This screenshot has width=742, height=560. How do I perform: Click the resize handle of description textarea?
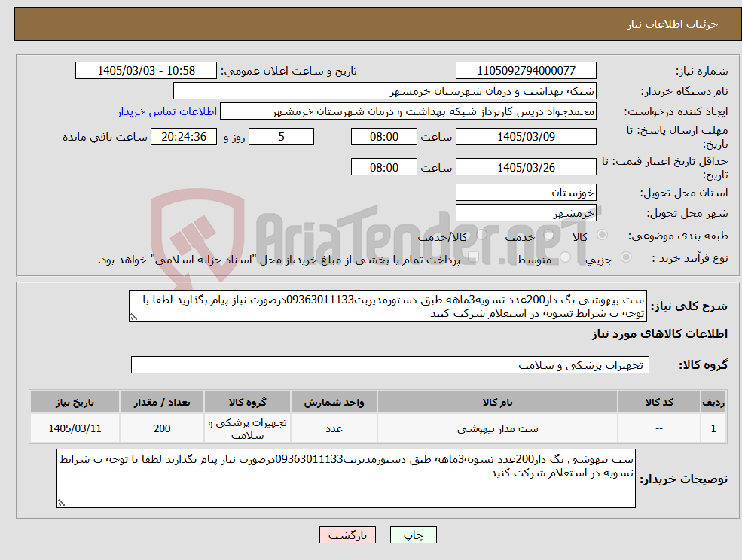(133, 318)
